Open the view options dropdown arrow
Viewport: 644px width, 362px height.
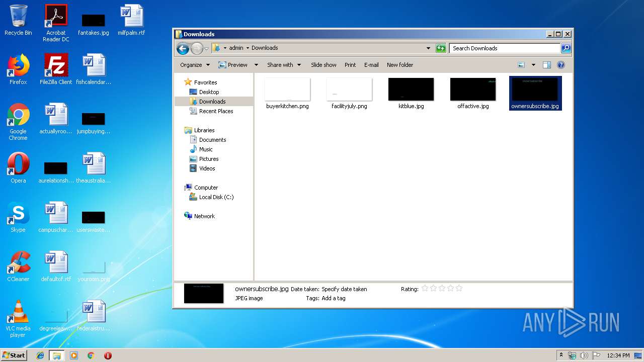pos(533,65)
